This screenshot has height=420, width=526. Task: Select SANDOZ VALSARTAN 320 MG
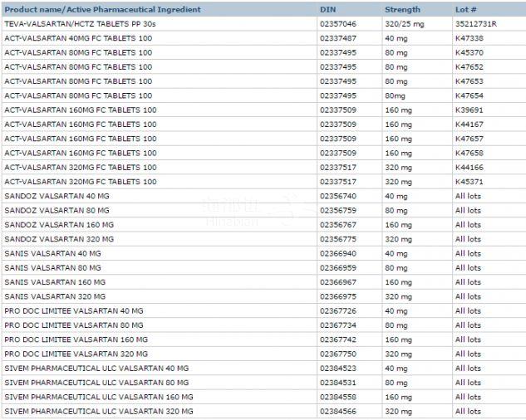59,239
